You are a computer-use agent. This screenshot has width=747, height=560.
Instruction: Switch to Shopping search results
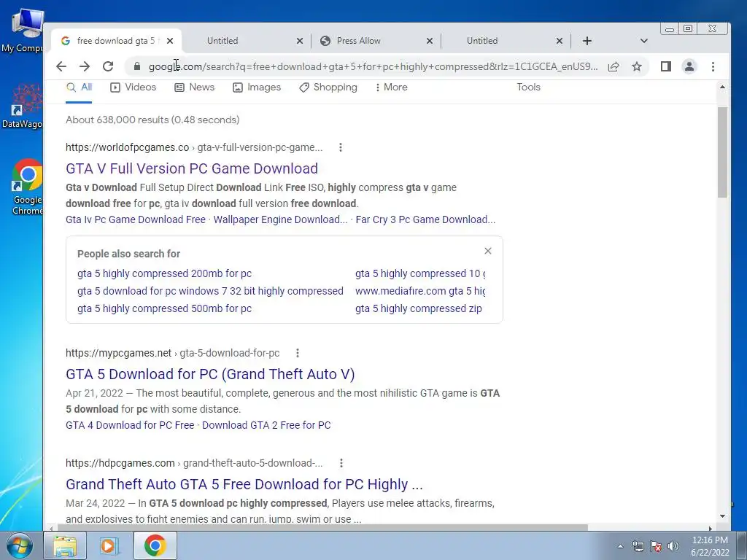click(x=328, y=87)
